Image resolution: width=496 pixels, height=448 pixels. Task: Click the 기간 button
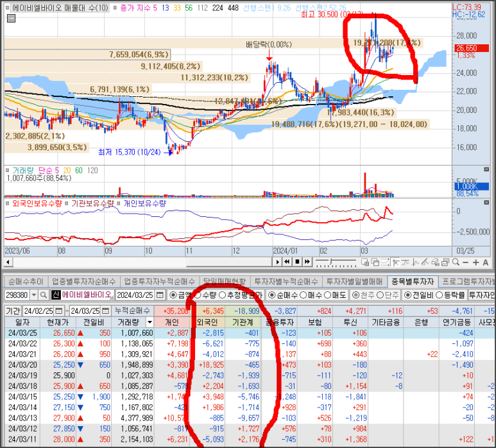pyautogui.click(x=13, y=311)
